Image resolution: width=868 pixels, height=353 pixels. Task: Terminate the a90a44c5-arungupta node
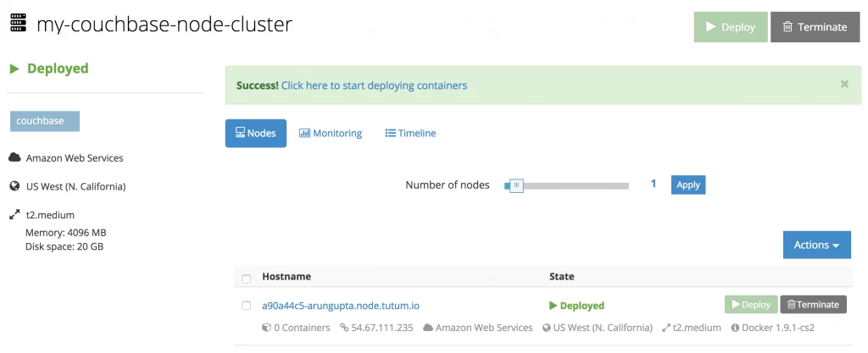[x=813, y=305]
